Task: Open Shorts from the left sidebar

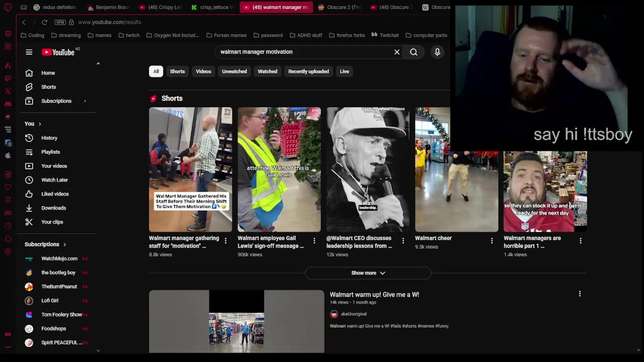Action: (48, 87)
